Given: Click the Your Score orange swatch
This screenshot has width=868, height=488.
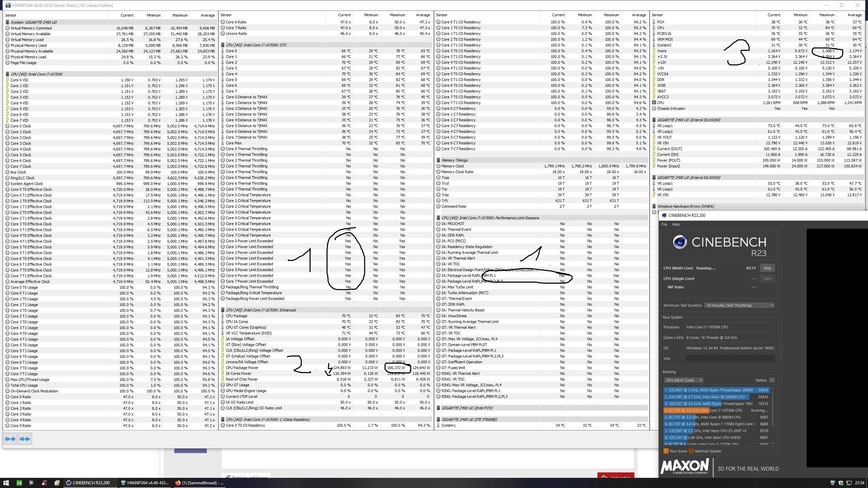Looking at the screenshot, I should tap(666, 451).
